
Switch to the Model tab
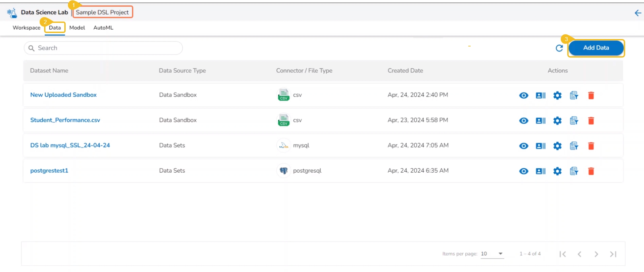click(77, 28)
